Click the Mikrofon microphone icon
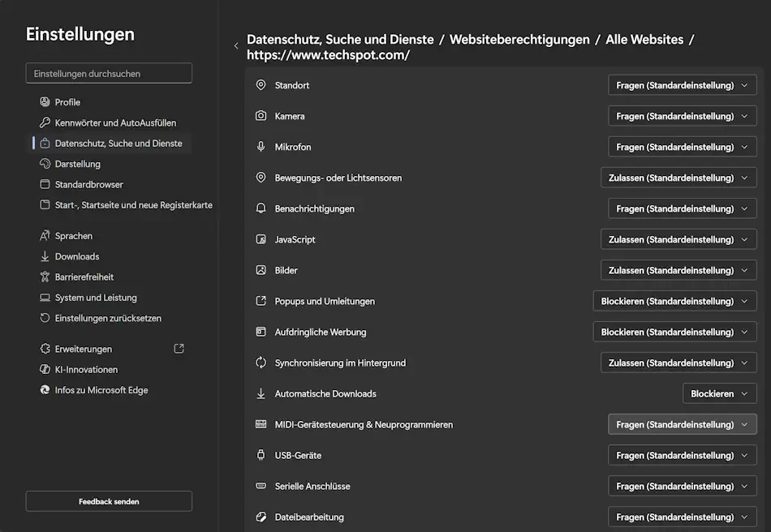 tap(261, 146)
